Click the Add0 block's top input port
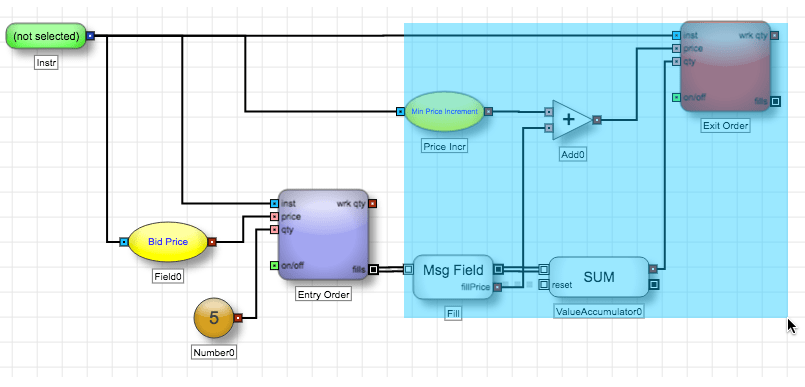This screenshot has height=387, width=805. (548, 111)
